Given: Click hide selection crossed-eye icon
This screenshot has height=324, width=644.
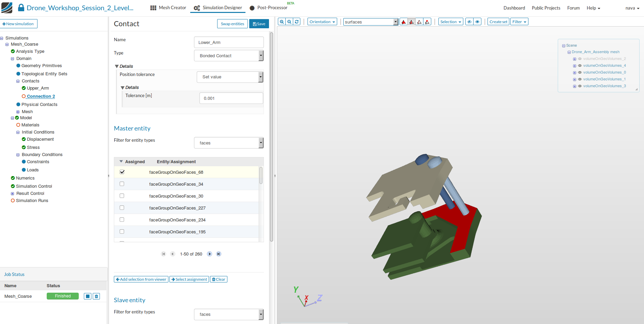Looking at the screenshot, I should [469, 22].
